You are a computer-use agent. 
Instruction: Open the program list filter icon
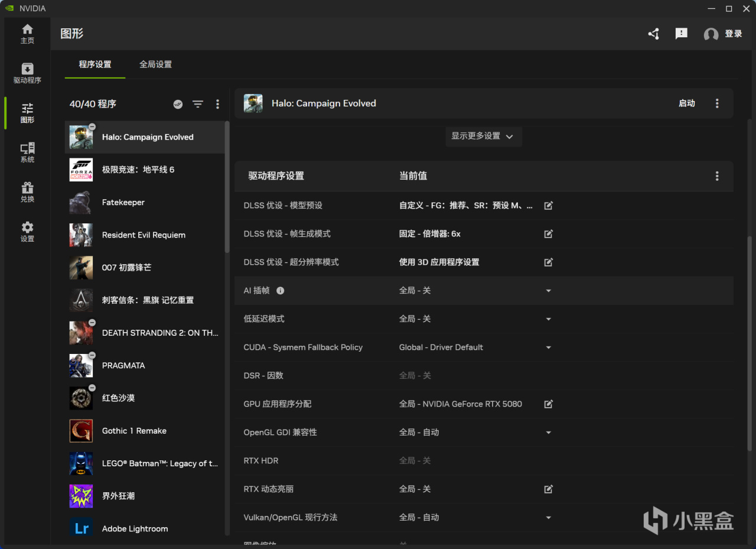(198, 104)
